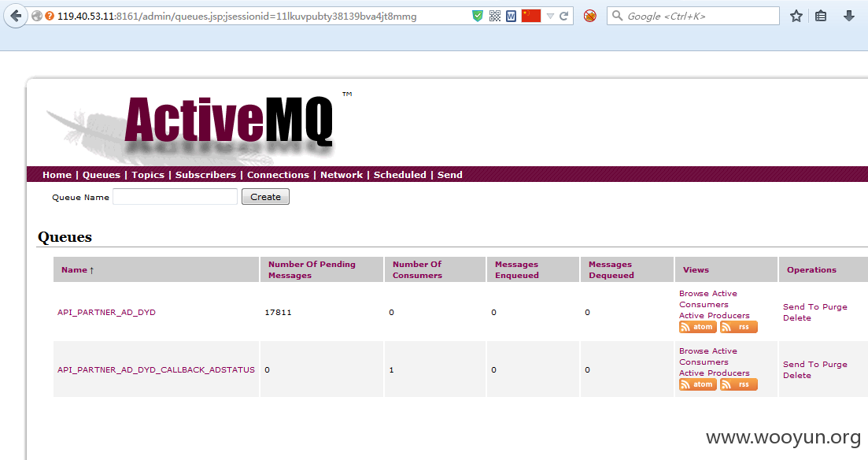Open the Home menu item
This screenshot has width=868, height=460.
click(57, 175)
